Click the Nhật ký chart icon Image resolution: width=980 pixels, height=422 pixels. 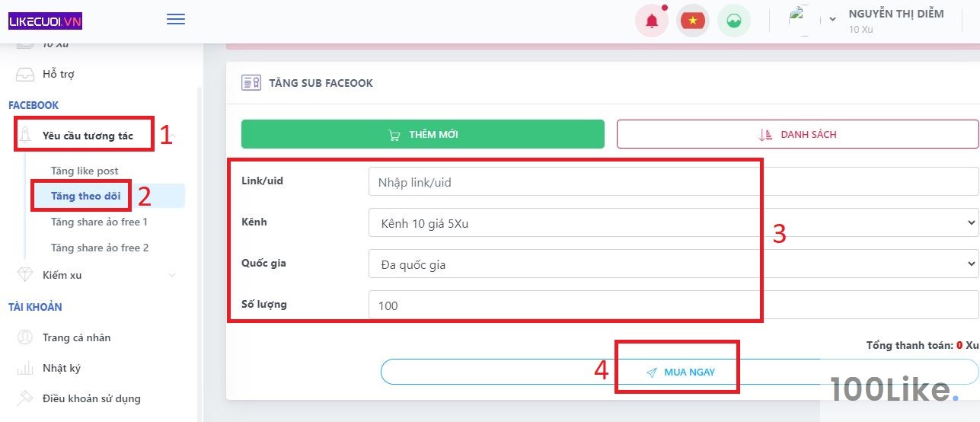(x=25, y=368)
